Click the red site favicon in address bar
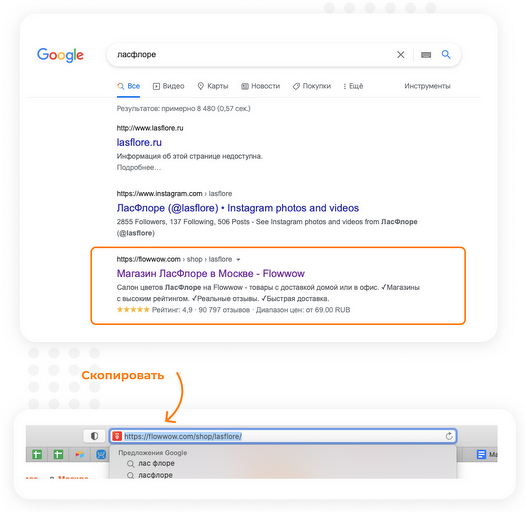This screenshot has width=525, height=512. click(x=117, y=436)
